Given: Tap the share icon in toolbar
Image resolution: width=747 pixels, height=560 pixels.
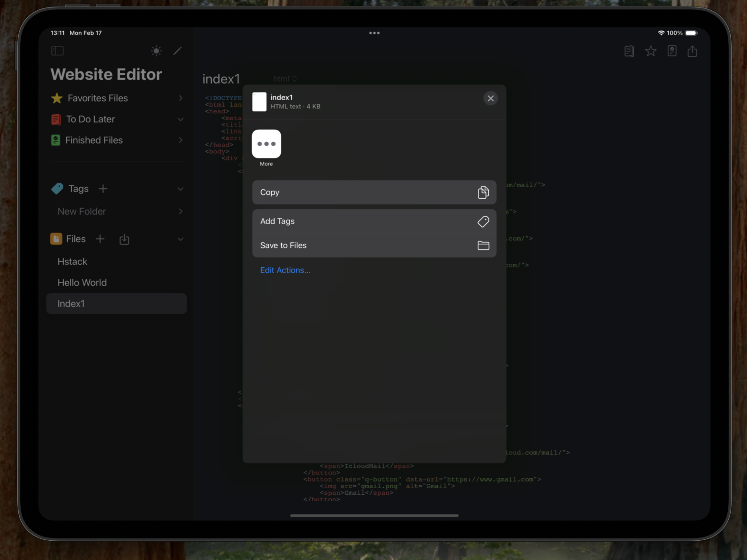Looking at the screenshot, I should click(x=692, y=51).
